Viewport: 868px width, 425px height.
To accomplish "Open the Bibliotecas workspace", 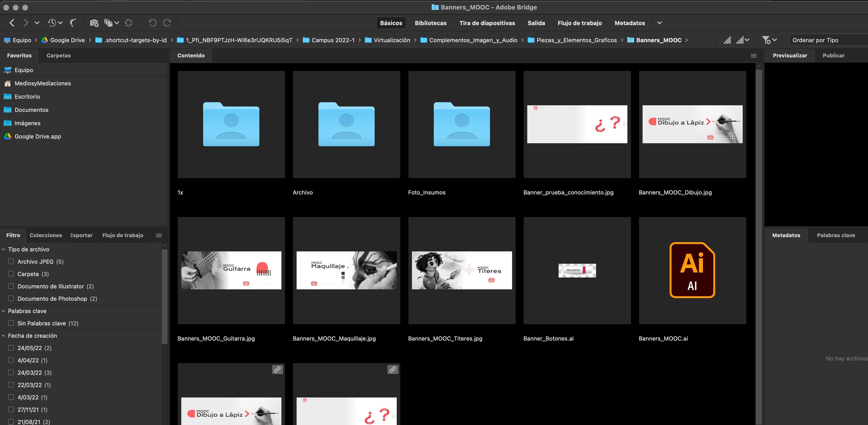I will coord(430,23).
